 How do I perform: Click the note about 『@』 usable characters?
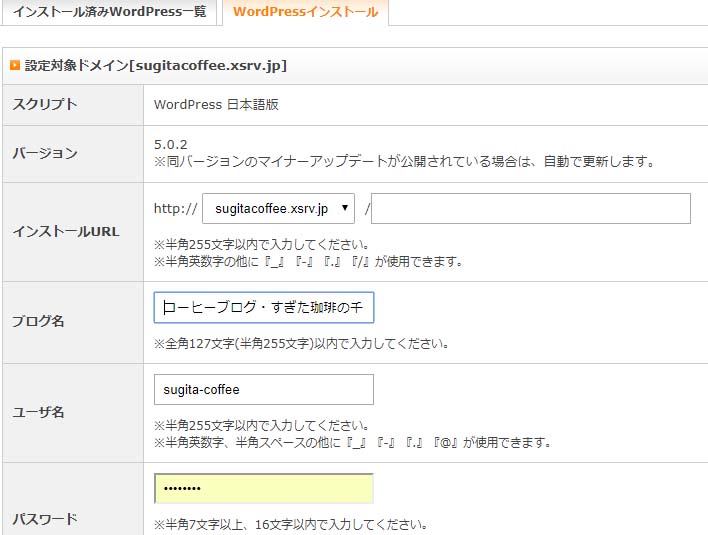353,442
